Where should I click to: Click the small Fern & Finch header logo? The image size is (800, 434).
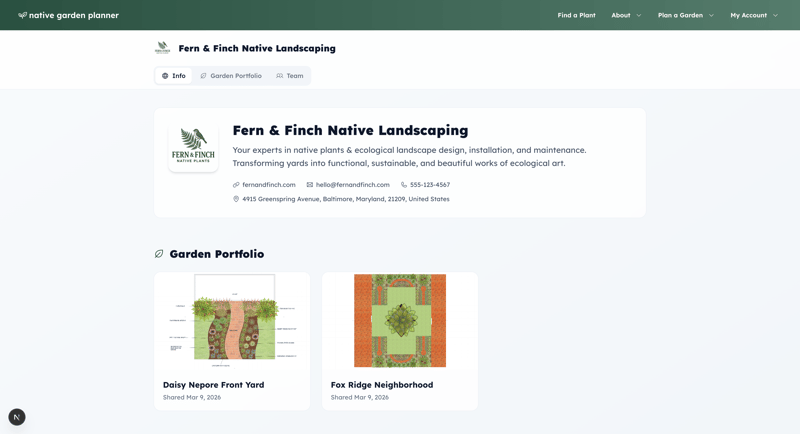tap(162, 48)
